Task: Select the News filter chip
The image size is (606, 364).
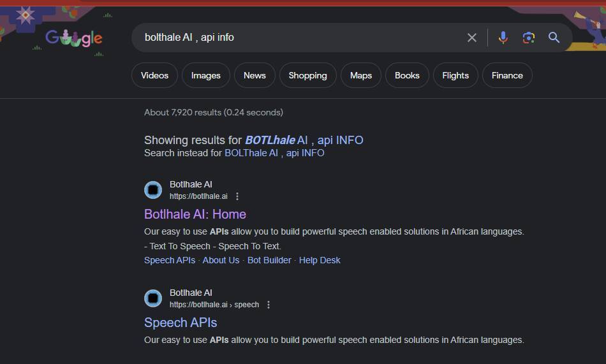Action: pyautogui.click(x=255, y=75)
